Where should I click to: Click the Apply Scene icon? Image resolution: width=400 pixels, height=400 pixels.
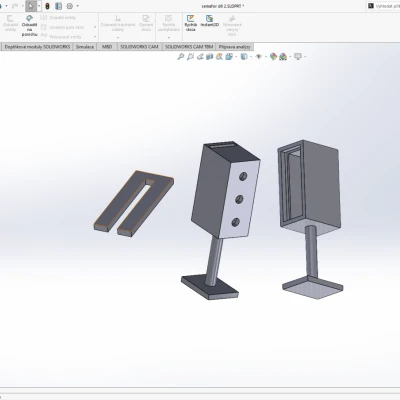pos(283,57)
